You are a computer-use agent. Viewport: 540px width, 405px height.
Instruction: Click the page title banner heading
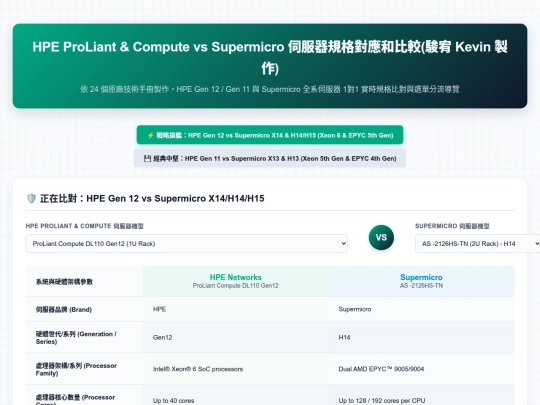pyautogui.click(x=270, y=57)
